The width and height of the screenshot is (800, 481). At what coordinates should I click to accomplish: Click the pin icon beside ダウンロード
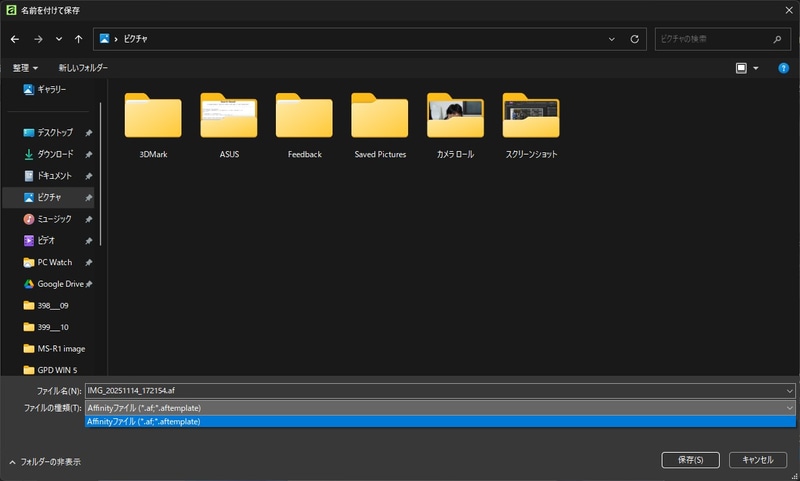click(x=89, y=155)
